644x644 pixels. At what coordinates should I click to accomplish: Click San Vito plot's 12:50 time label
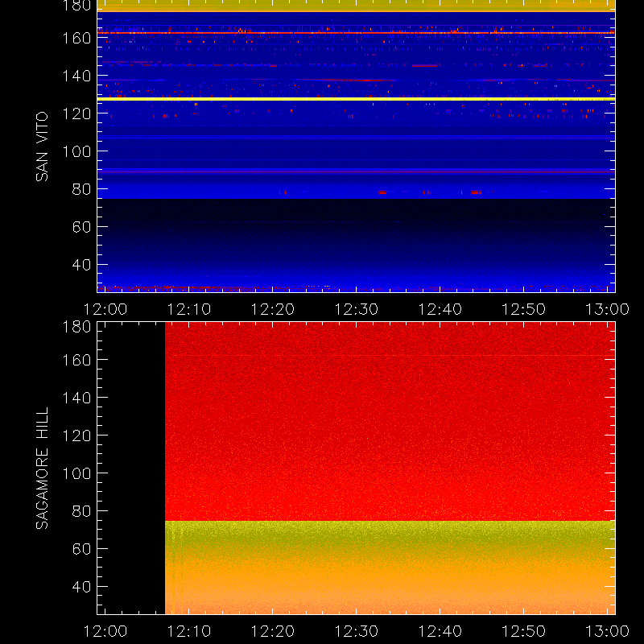click(x=524, y=309)
